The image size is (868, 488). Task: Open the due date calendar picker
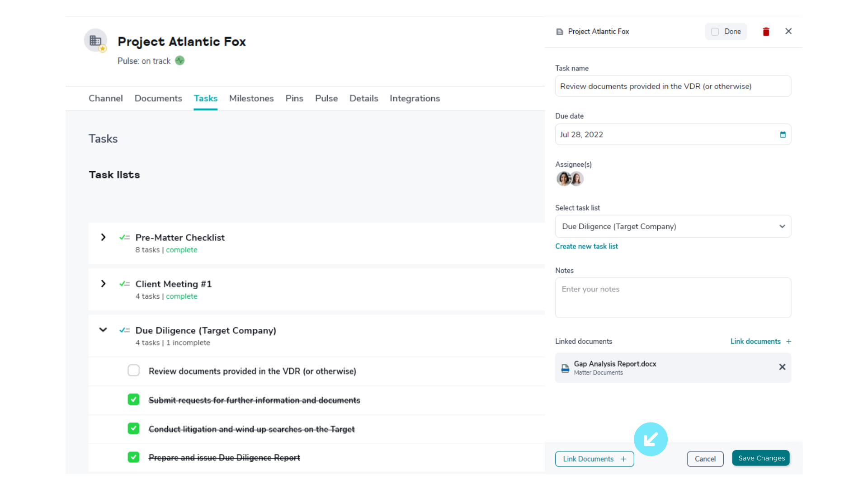(x=783, y=135)
